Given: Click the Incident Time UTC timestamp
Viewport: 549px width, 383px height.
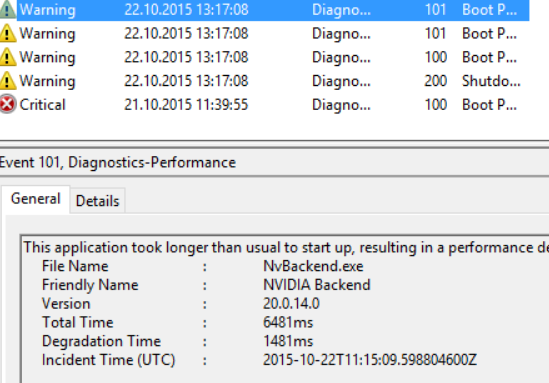Looking at the screenshot, I should click(370, 360).
